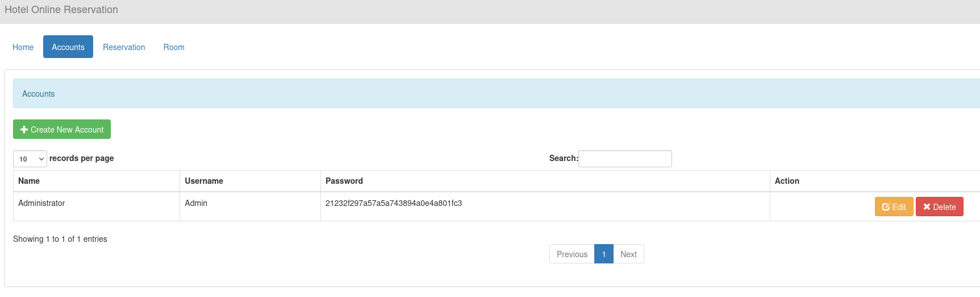
Task: Open the records per page dropdown
Action: (30, 159)
